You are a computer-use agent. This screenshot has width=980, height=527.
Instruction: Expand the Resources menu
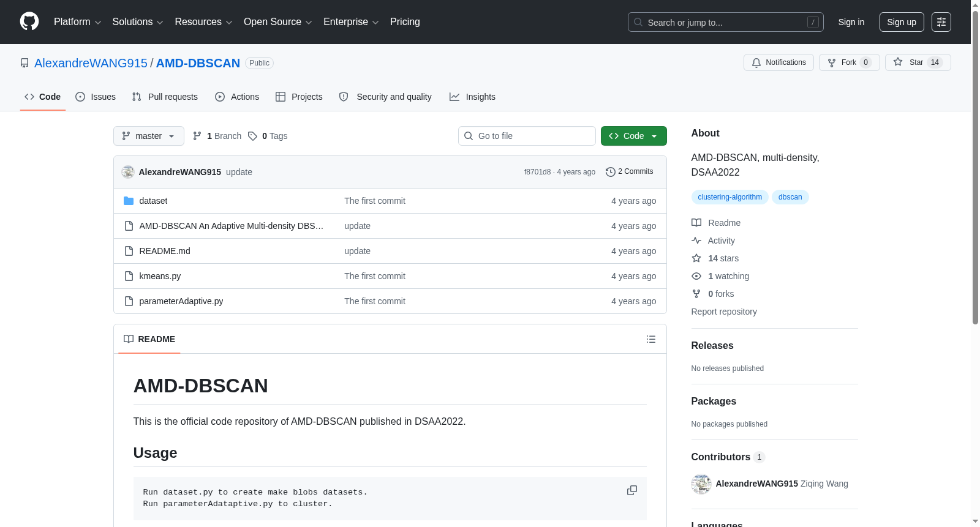(x=203, y=22)
